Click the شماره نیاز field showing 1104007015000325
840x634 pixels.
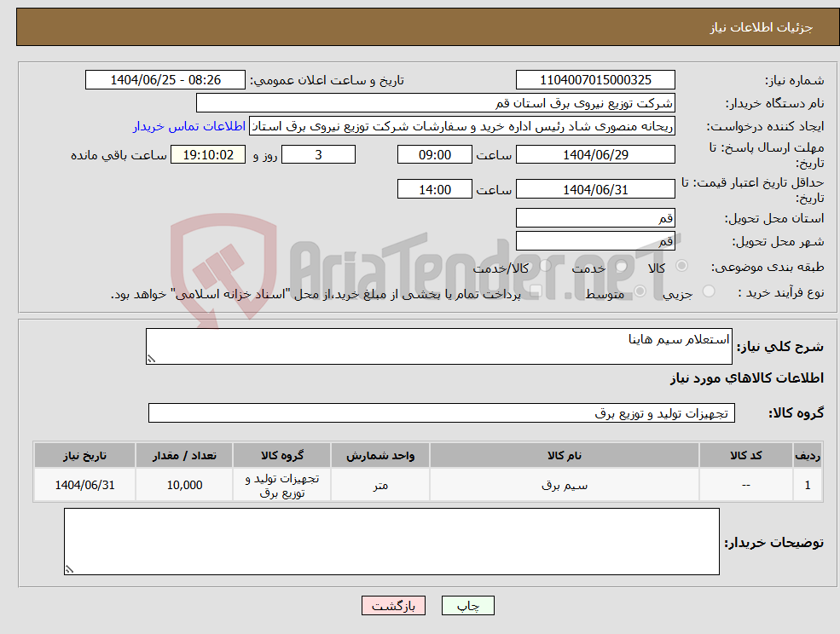pyautogui.click(x=595, y=79)
